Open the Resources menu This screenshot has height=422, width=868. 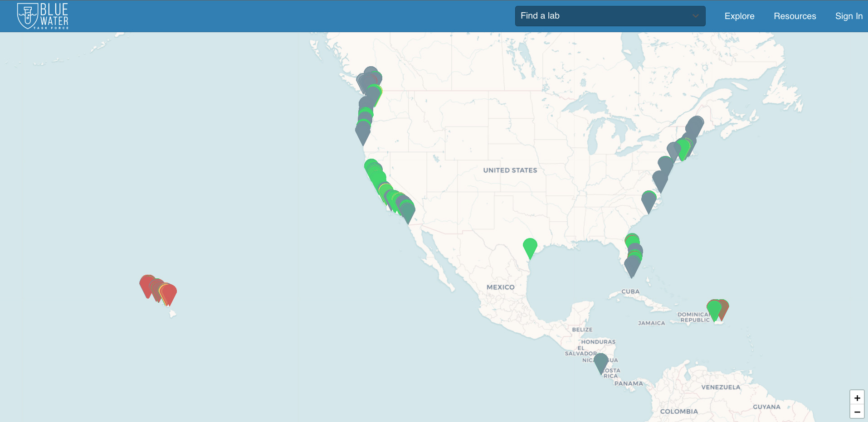click(795, 16)
